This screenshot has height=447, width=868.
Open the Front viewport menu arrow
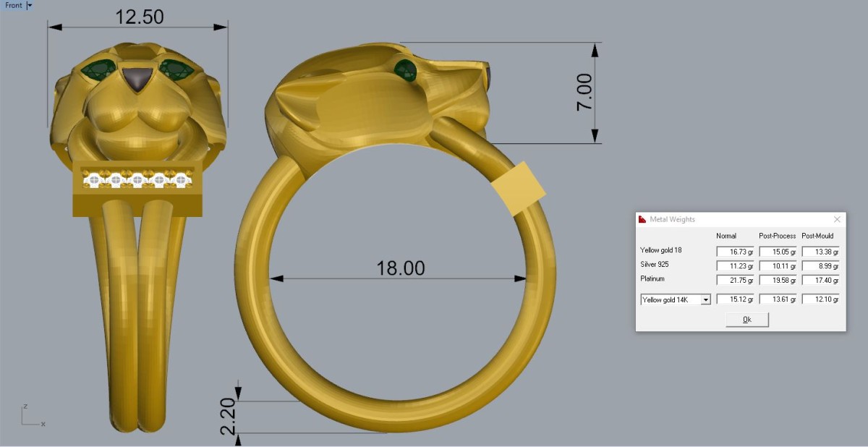(x=30, y=5)
